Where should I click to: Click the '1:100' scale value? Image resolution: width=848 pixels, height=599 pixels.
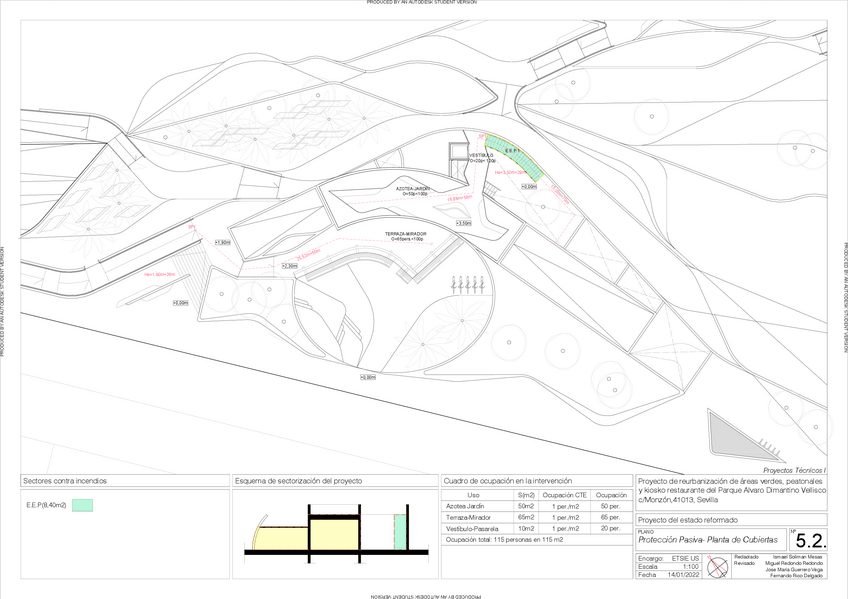(691, 567)
